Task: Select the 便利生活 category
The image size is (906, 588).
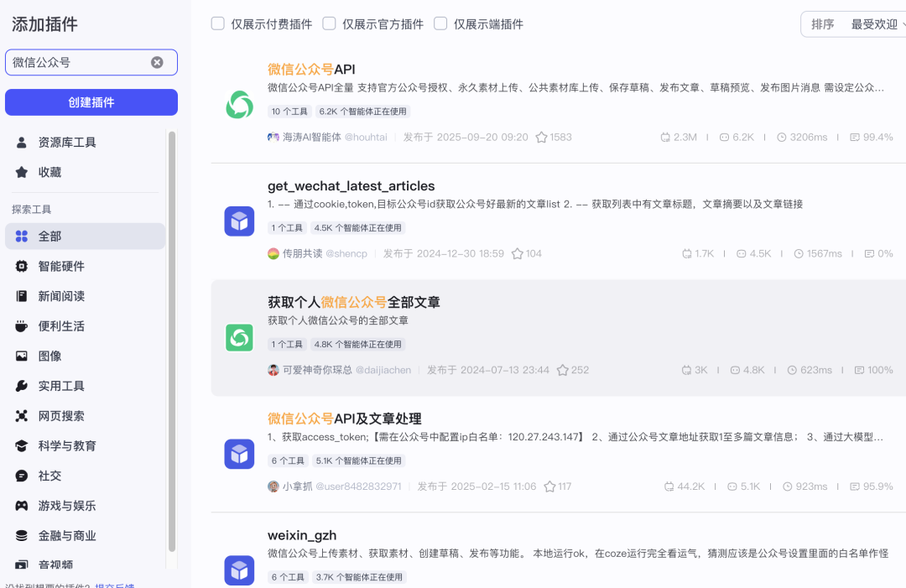Action: [x=86, y=326]
